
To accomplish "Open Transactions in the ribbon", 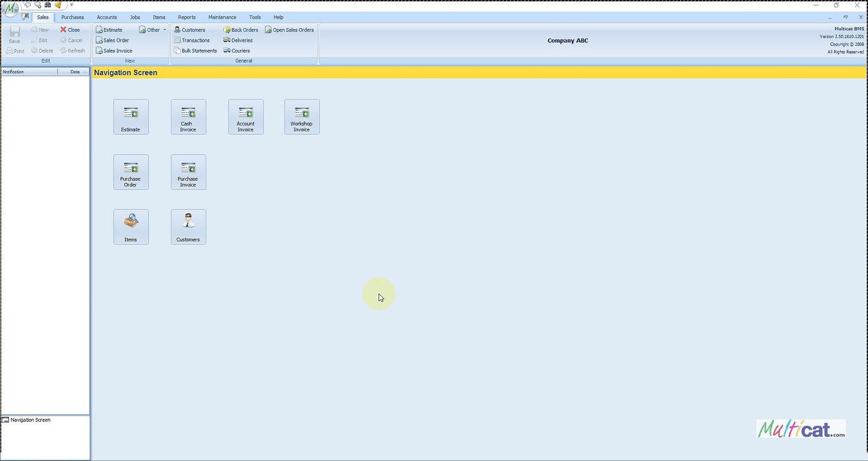I will pos(192,40).
